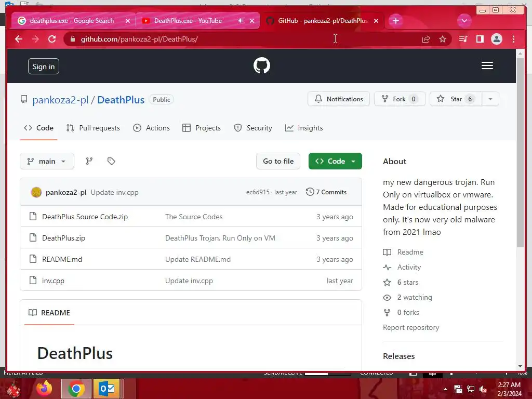Reload the page with refresh icon
Viewport: 532px width, 399px height.
click(52, 39)
